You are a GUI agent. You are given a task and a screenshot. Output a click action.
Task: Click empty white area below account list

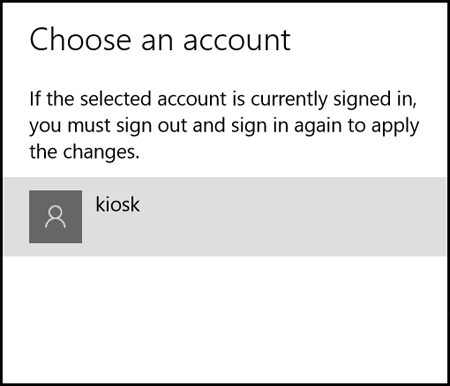225,317
